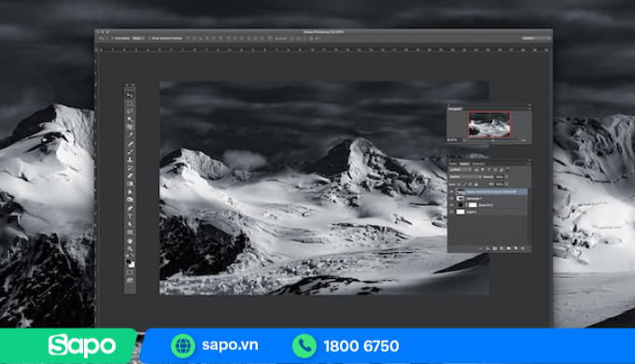Select the Brush tool
Image resolution: width=635 pixels, height=364 pixels.
(130, 151)
